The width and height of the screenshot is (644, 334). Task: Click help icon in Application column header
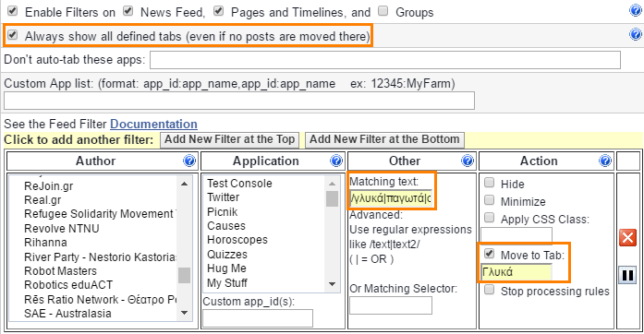336,161
